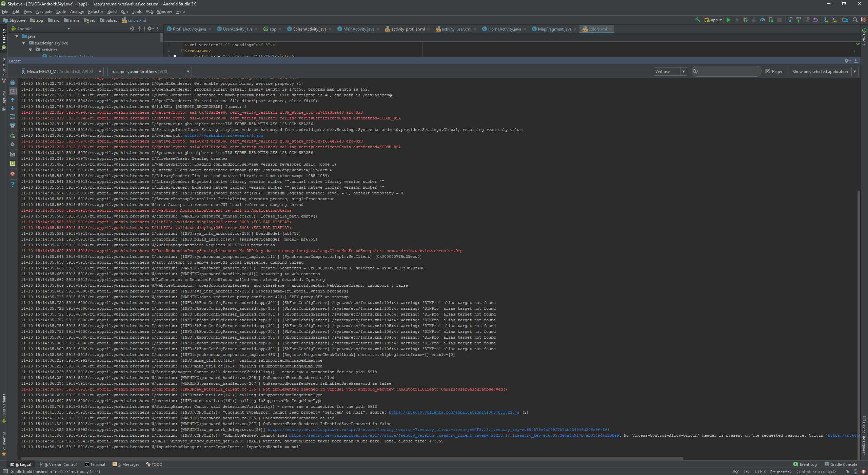
Task: Click the Scroll to end icon
Action: 13,91
